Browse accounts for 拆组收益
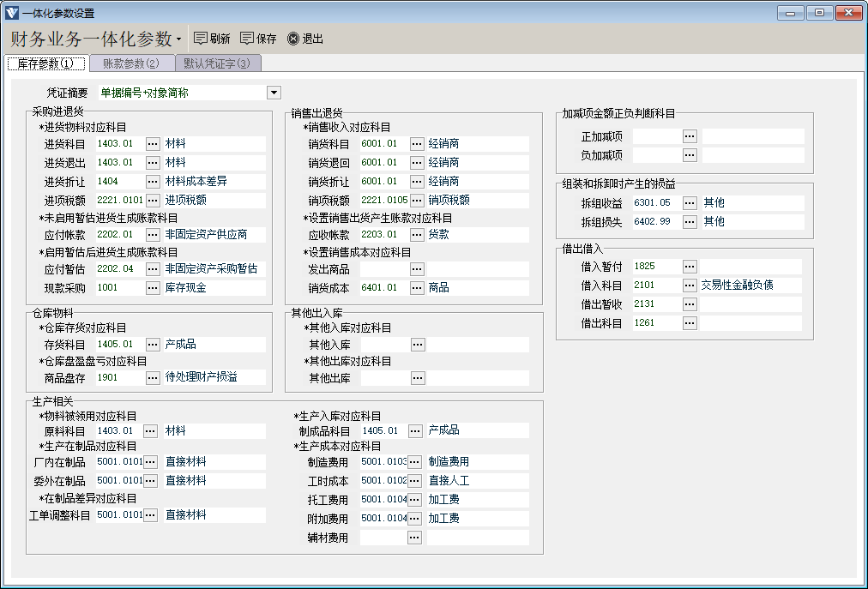Image resolution: width=868 pixels, height=589 pixels. click(690, 203)
